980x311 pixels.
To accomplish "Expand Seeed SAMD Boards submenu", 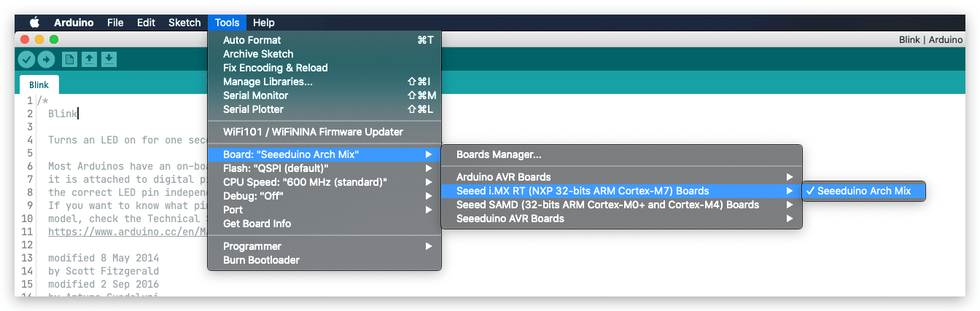I will tap(622, 205).
